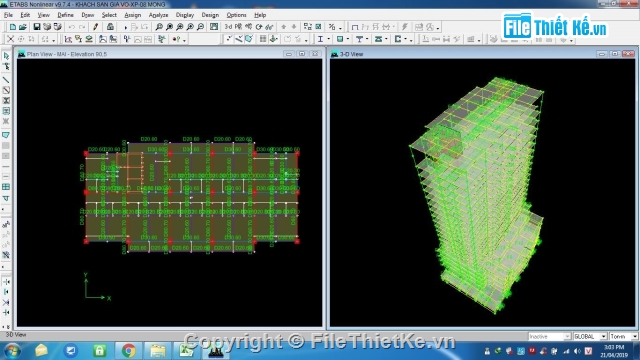Click the Run Analysis arrow icon
The height and width of the screenshot is (360, 640).
click(125, 27)
